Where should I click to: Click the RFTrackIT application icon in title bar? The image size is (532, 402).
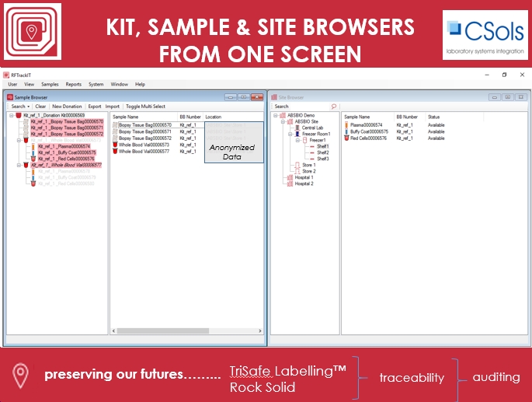click(6, 75)
